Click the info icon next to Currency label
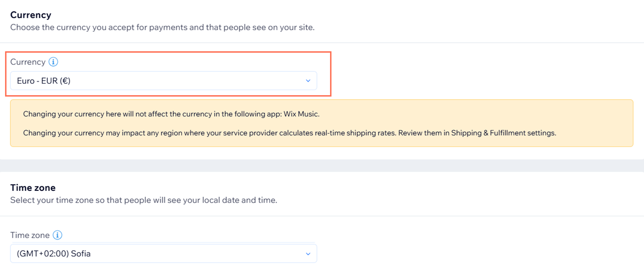The height and width of the screenshot is (274, 644). (x=53, y=62)
